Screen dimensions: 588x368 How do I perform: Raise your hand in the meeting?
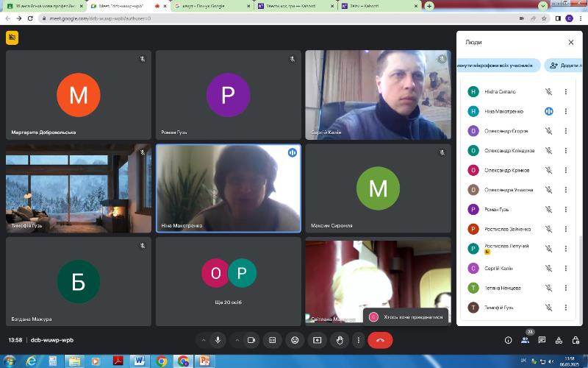[339, 340]
